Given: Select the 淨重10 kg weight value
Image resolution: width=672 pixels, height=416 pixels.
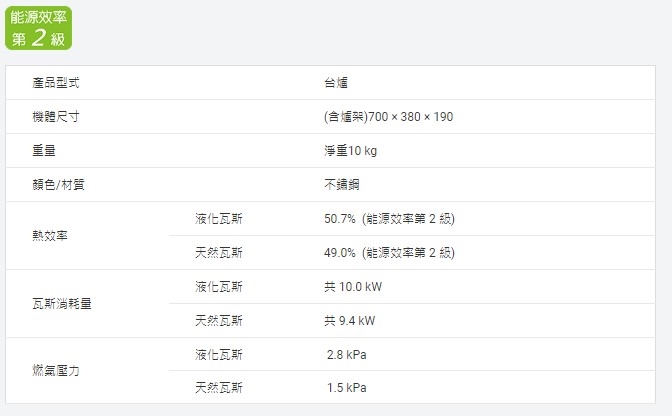Looking at the screenshot, I should click(x=350, y=151).
